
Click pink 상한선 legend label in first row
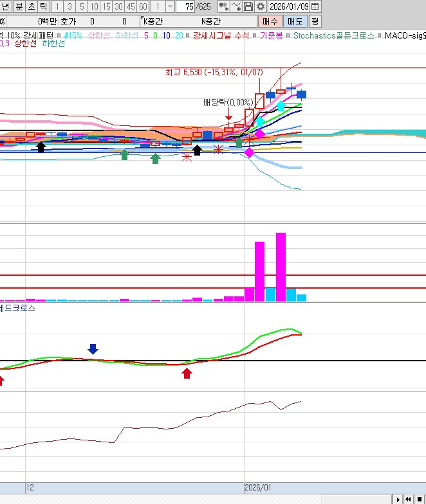(99, 35)
